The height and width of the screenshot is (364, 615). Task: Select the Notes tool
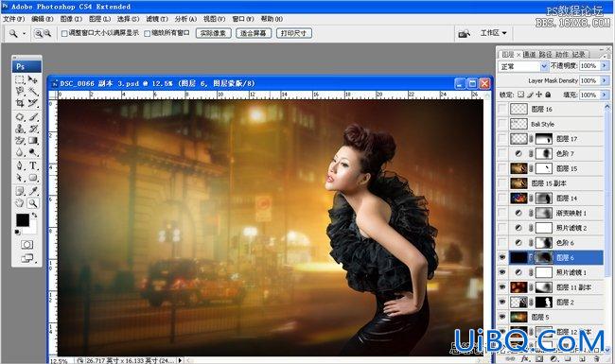pyautogui.click(x=19, y=191)
